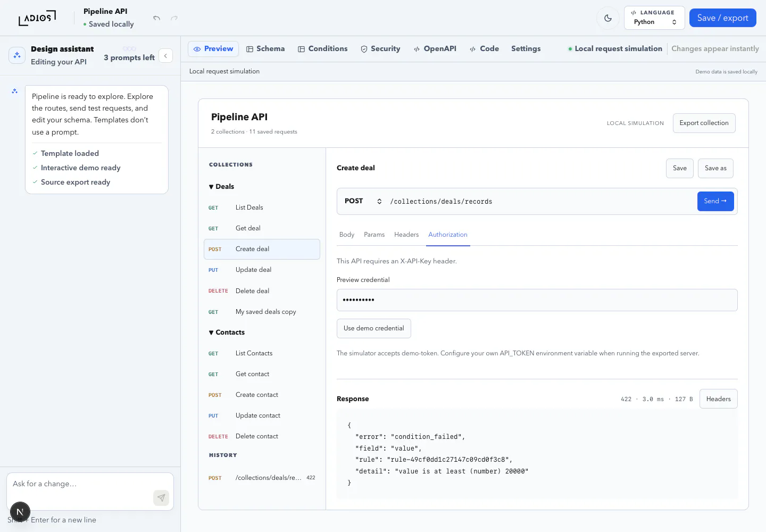
Task: Select Update deal request
Action: (x=262, y=270)
